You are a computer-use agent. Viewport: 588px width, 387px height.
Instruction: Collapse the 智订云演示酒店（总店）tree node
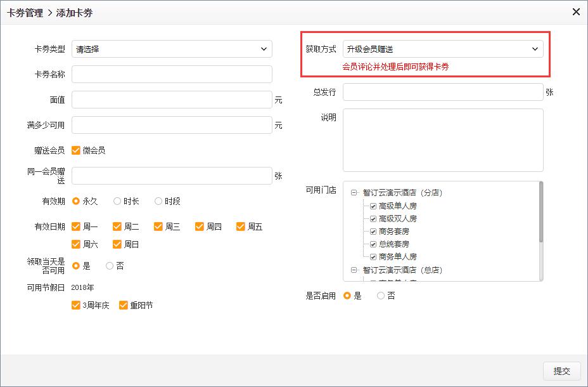(x=354, y=270)
